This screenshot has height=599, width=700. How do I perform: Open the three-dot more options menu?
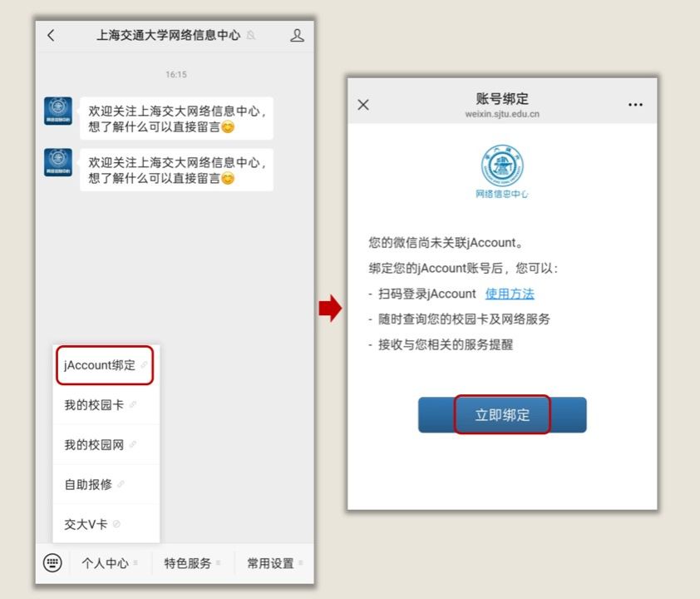[635, 105]
